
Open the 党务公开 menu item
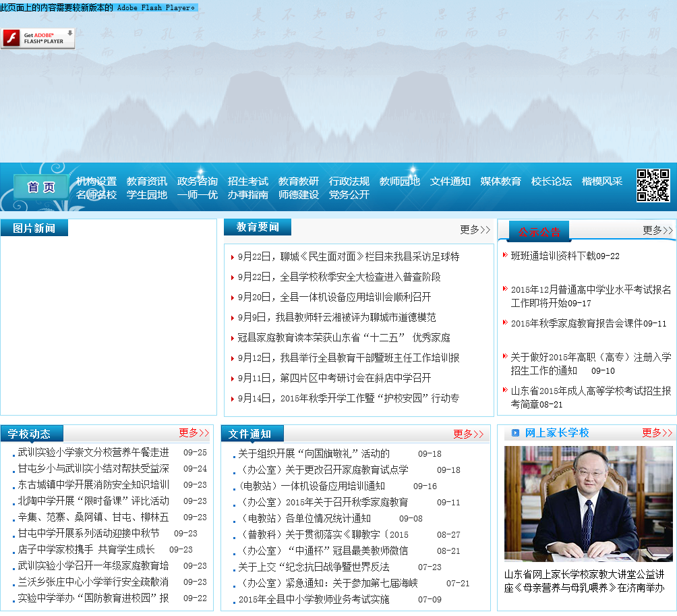click(x=349, y=195)
